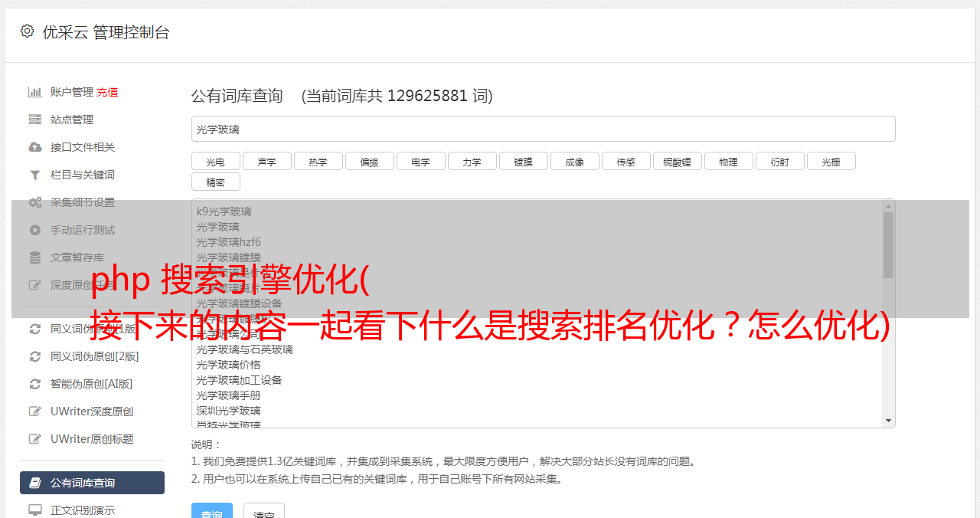980x518 pixels.
Task: Select the 精密 suggestion tag
Action: pos(216,182)
